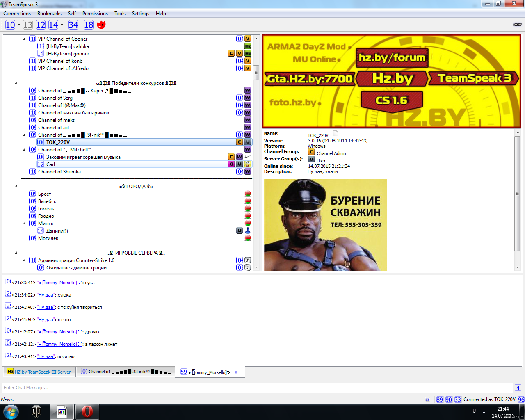Click the channel tree scroll down arrow

pos(256,267)
